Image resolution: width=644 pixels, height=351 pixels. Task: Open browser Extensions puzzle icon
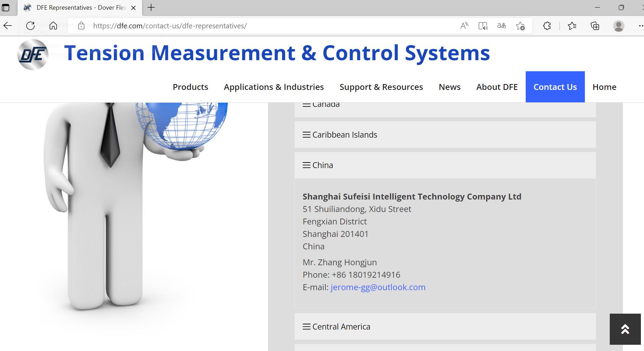547,26
